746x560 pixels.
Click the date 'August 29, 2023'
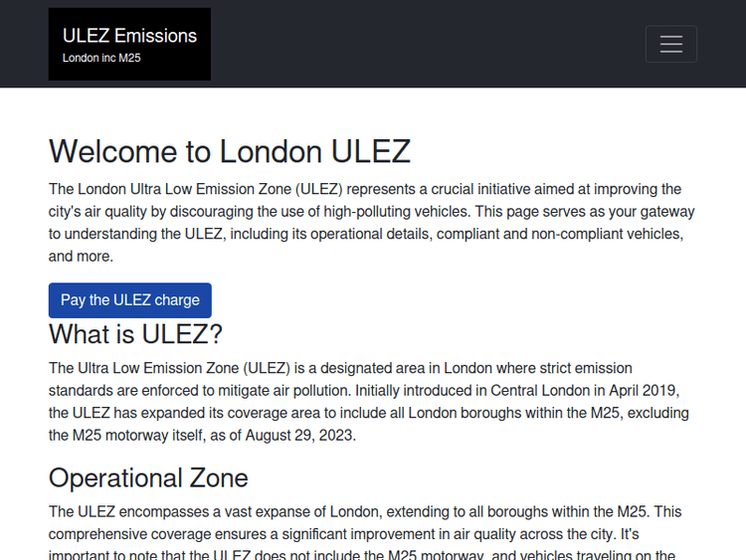[297, 435]
